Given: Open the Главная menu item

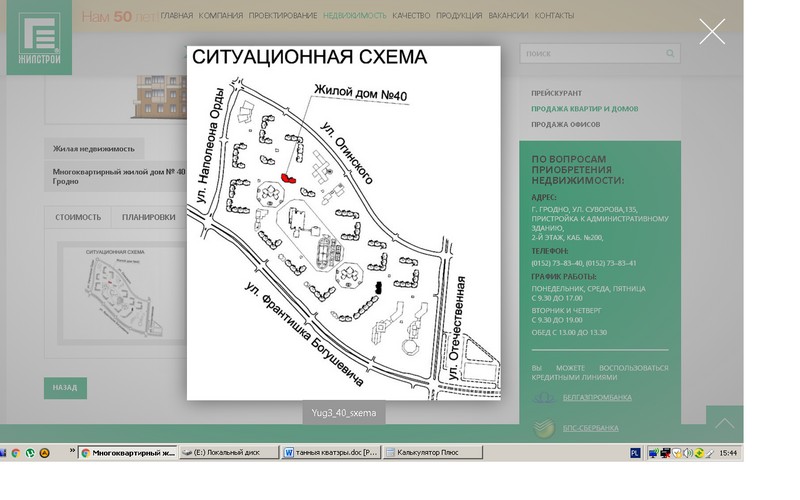Looking at the screenshot, I should [x=176, y=16].
